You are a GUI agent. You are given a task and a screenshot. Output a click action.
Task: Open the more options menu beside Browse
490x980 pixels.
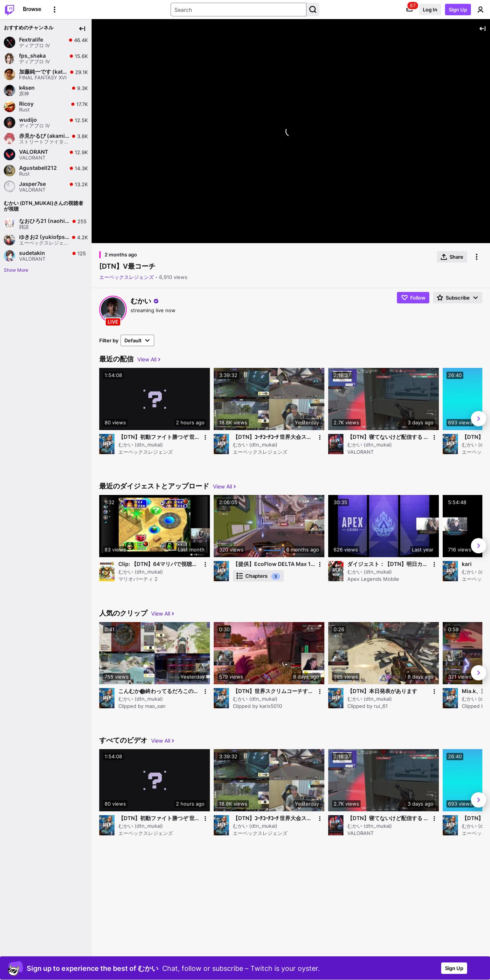pos(55,10)
